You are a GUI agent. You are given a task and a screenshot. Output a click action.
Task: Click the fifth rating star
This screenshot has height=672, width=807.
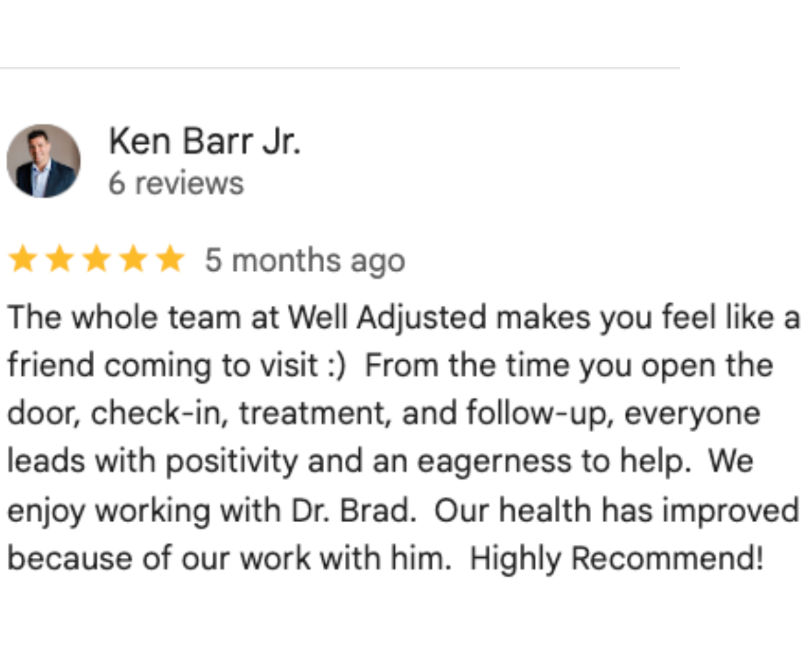[170, 259]
